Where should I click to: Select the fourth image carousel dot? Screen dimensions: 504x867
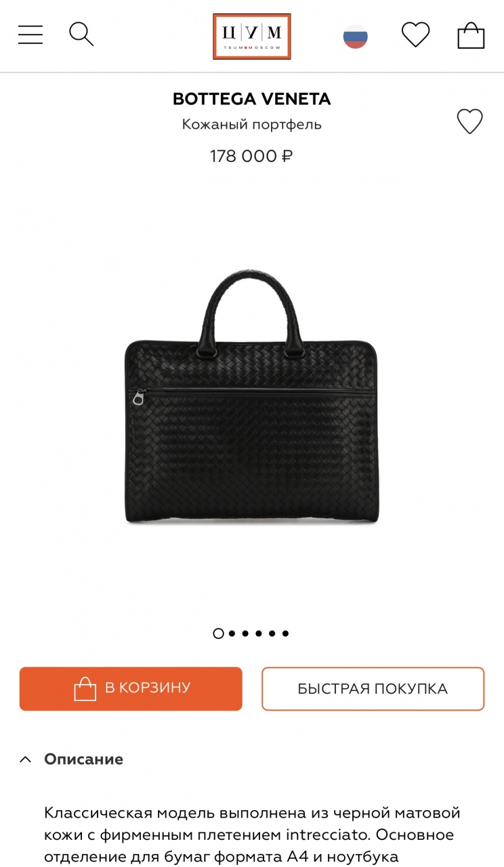click(259, 633)
